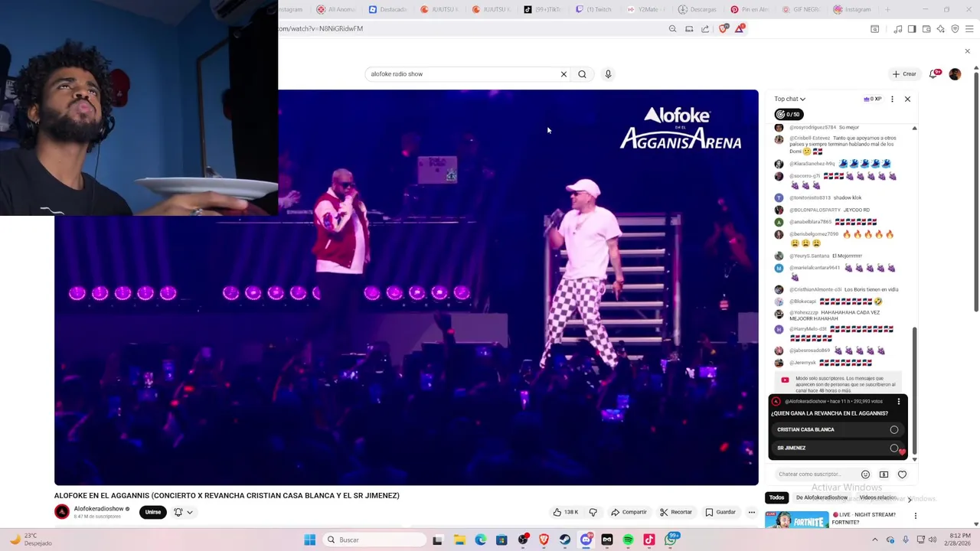Screen dimensions: 980x551
Task: Click the browser zoom magnifier icon in address bar
Action: pos(672,29)
